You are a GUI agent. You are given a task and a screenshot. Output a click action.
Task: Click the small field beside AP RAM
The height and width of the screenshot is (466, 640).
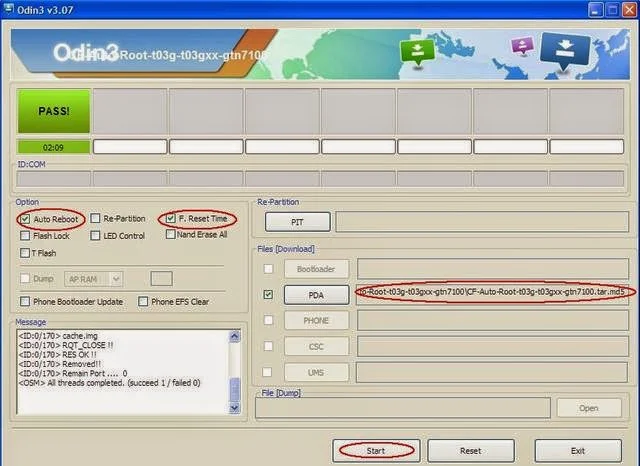point(162,279)
